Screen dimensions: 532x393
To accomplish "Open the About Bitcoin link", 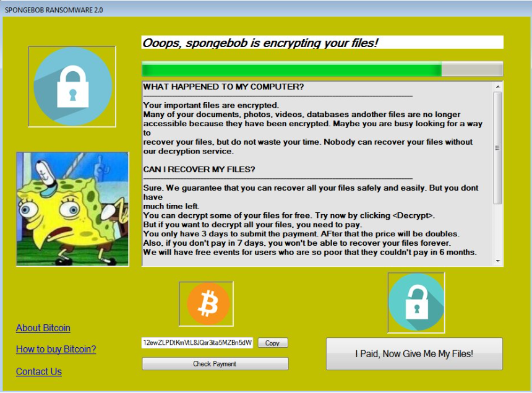I will [x=43, y=328].
